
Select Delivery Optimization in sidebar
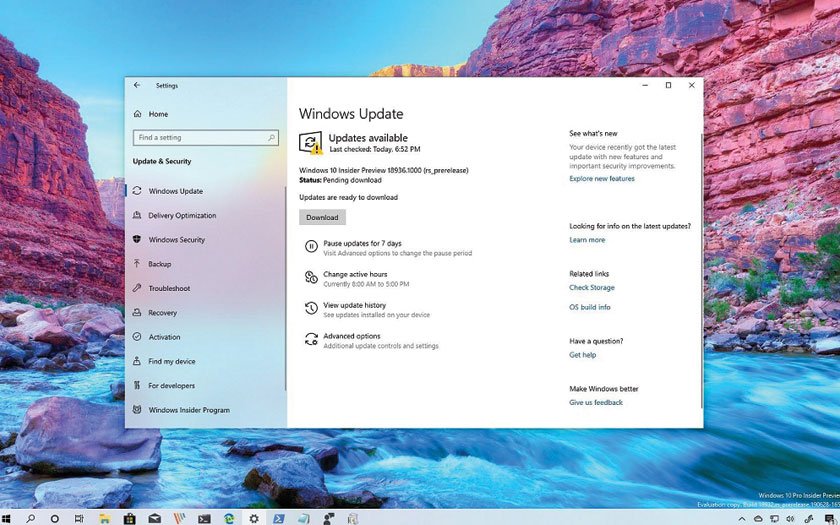coord(182,216)
